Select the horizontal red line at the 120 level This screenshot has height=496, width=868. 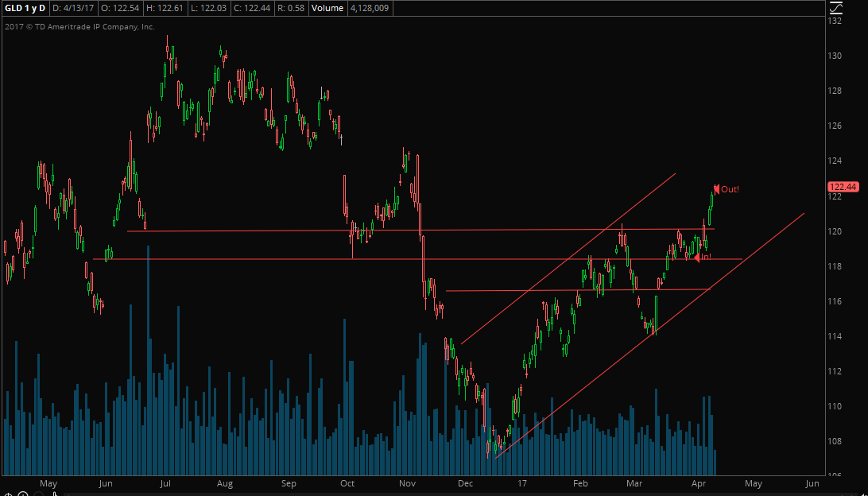[x=420, y=230]
